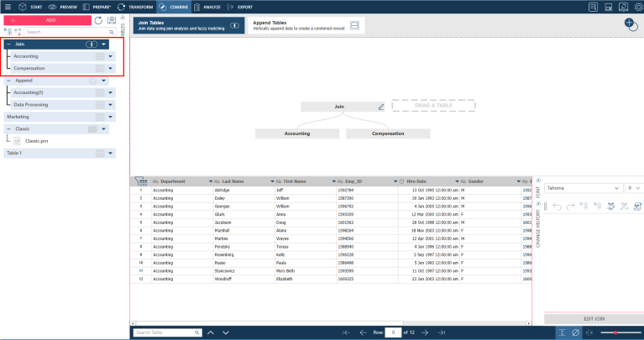Viewport: 644px width, 340px height.
Task: Collapse the Classic node in tree
Action: coord(8,129)
